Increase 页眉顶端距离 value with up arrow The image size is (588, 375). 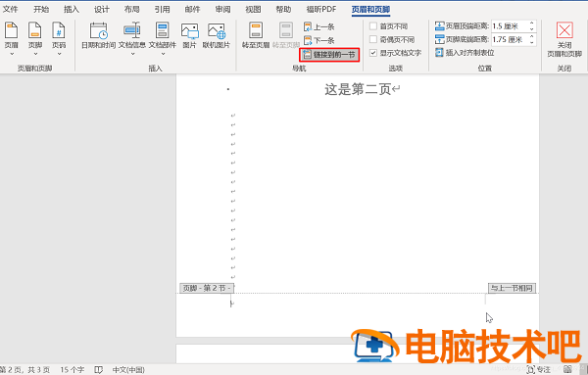[x=532, y=23]
